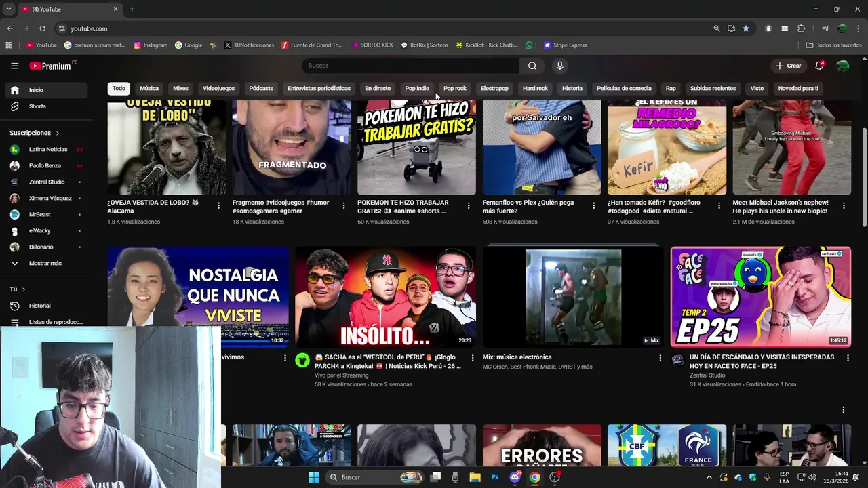Play the Mix música electrónica thumbnail
Viewport: 868px width, 488px height.
tap(573, 297)
